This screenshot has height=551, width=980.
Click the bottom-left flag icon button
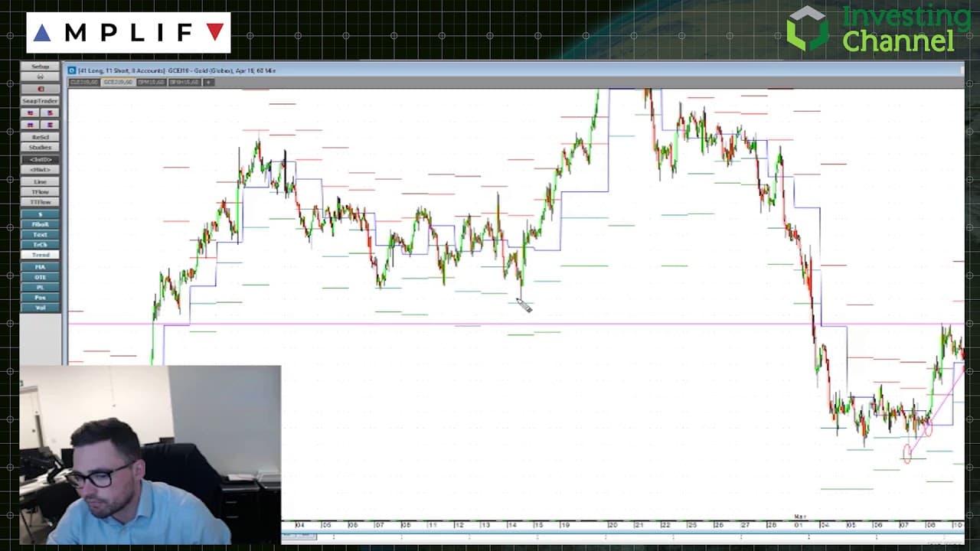click(31, 125)
